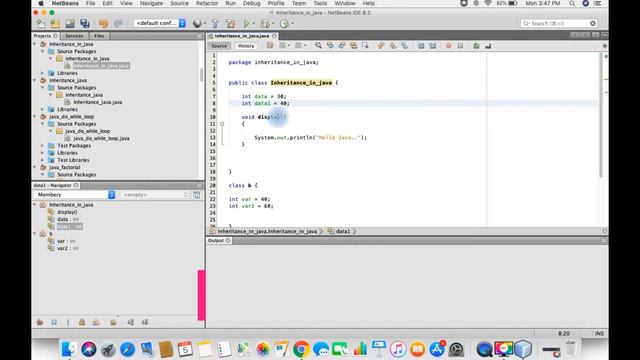This screenshot has width=640, height=360.
Task: Click the Clean and Build Project icon
Action: tap(230, 24)
